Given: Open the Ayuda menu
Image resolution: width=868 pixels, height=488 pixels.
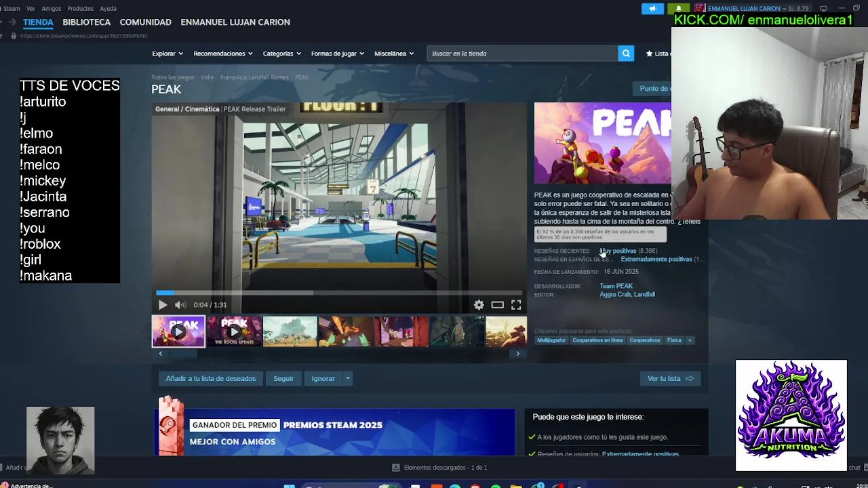Looking at the screenshot, I should click(x=108, y=9).
